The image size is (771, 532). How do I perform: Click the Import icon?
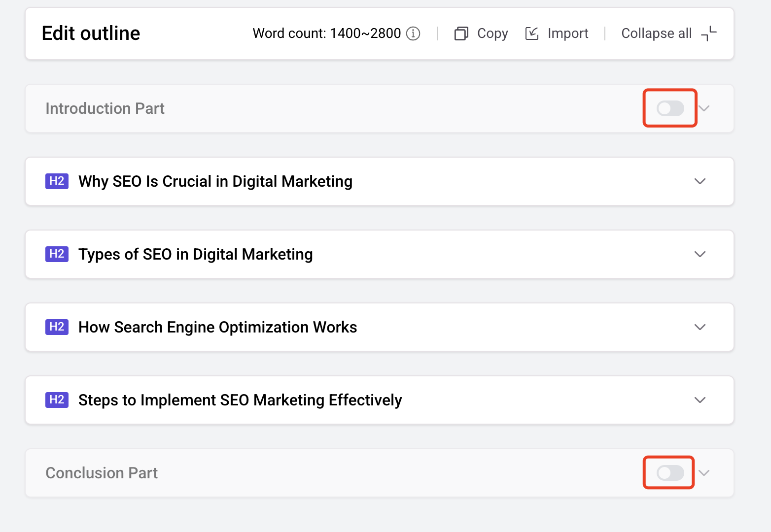click(532, 33)
